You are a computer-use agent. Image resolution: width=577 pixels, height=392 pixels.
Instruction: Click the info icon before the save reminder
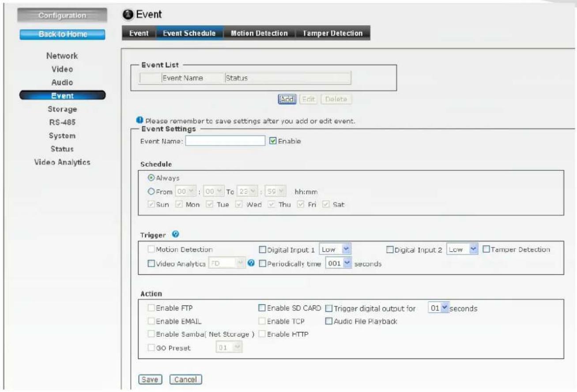click(x=140, y=120)
